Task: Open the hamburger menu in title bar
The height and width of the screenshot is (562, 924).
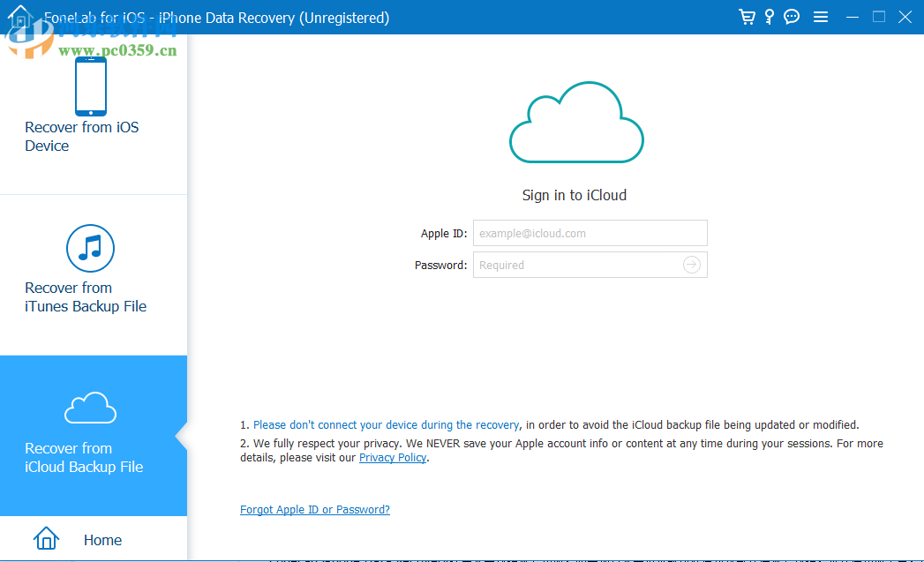Action: (x=821, y=16)
